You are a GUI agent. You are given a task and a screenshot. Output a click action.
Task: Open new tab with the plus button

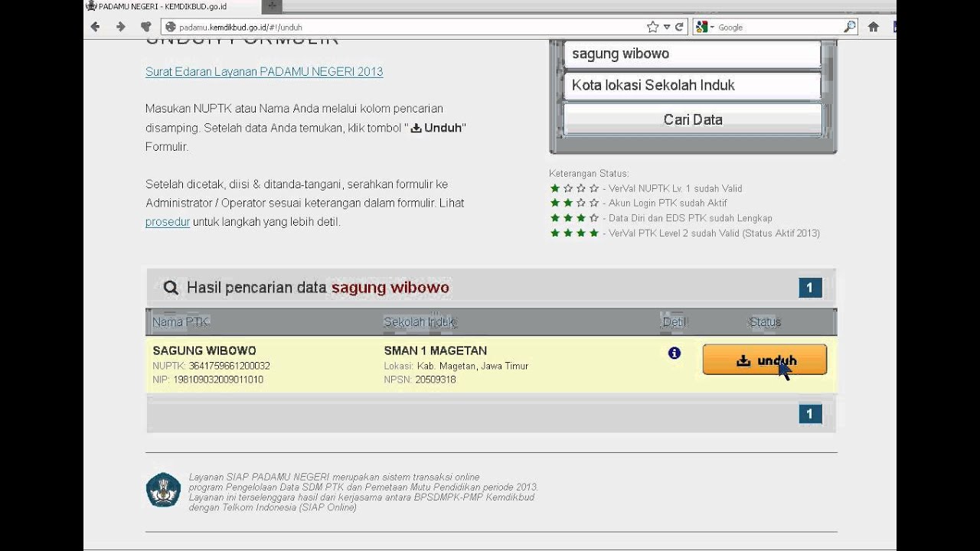click(x=272, y=5)
